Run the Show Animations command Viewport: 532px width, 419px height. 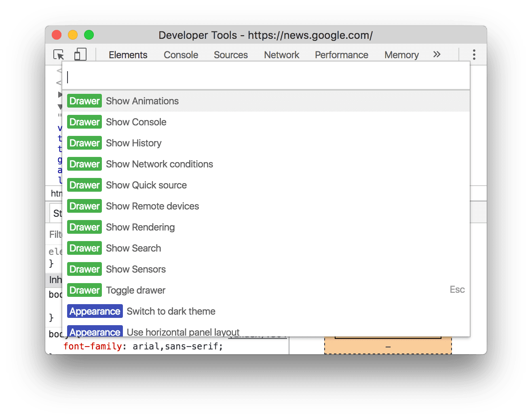coord(142,101)
